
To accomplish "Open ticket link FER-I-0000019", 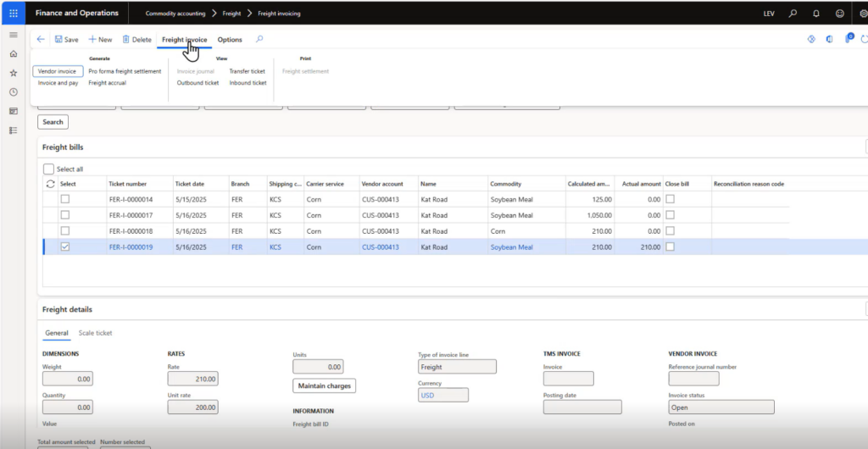I will point(131,247).
